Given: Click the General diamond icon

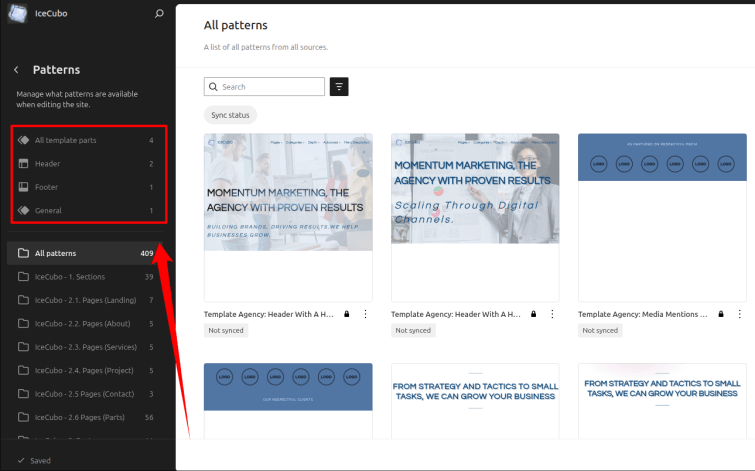Looking at the screenshot, I should [x=23, y=210].
